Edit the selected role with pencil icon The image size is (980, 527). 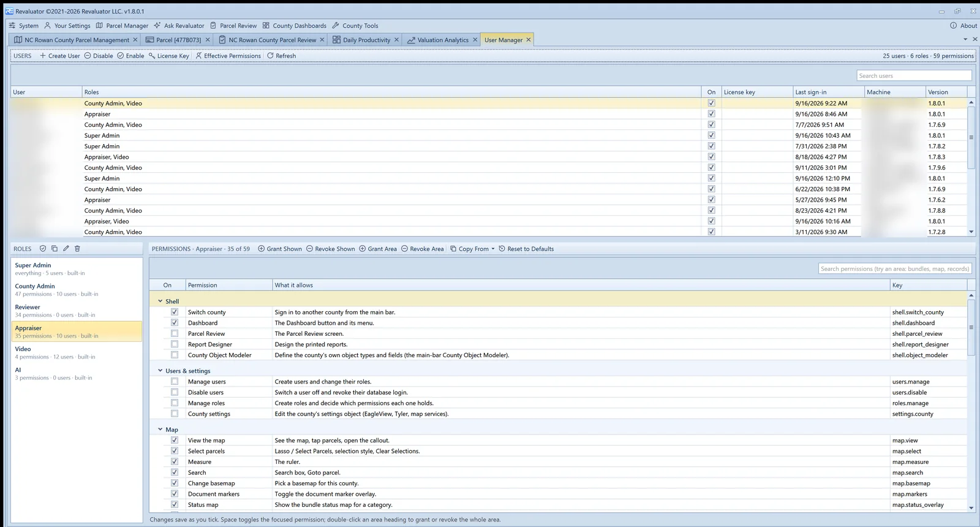tap(66, 249)
